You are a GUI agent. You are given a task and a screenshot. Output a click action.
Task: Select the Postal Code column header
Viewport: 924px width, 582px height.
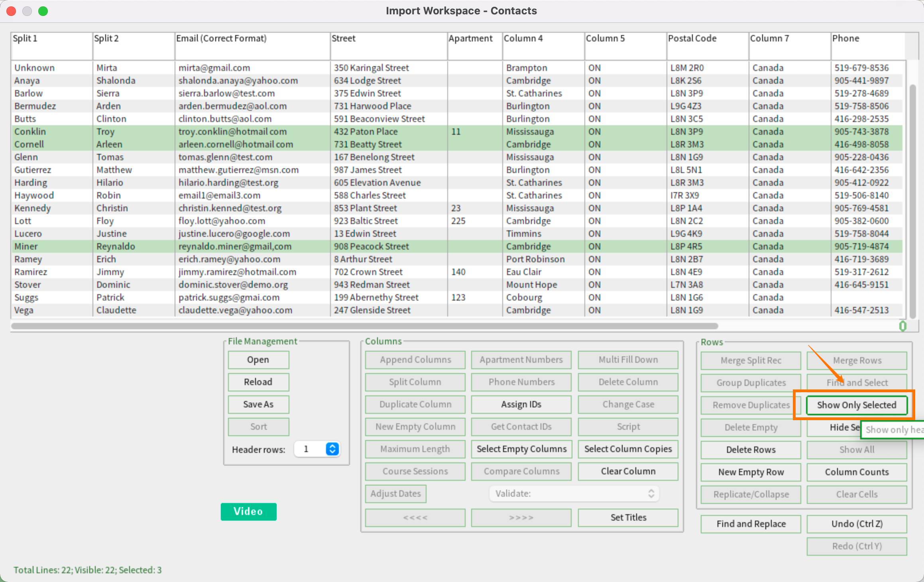tap(708, 46)
